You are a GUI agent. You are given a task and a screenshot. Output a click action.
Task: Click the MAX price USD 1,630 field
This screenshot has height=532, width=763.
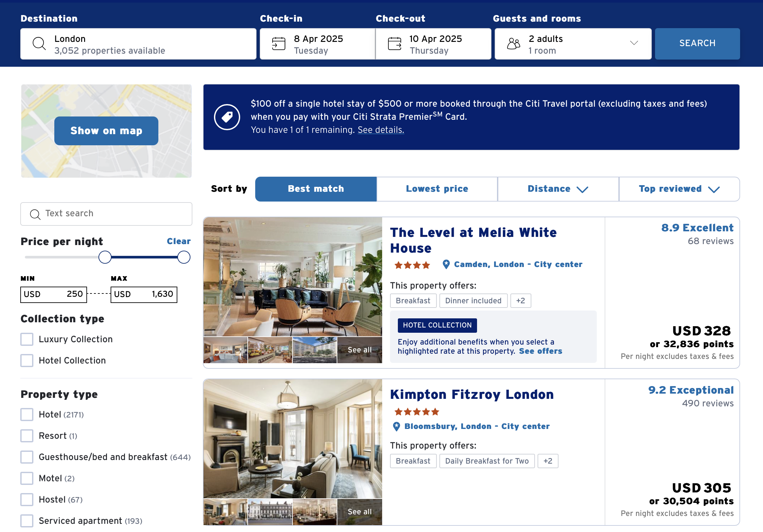(x=144, y=295)
